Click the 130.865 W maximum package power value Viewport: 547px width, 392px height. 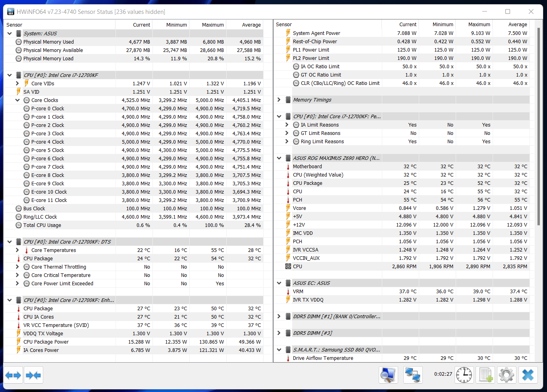[x=212, y=342]
